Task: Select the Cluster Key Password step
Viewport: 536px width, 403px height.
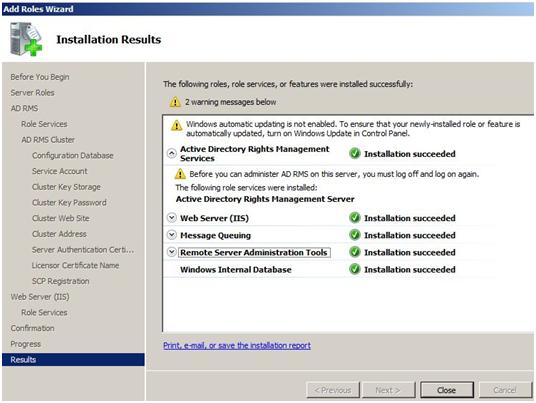Action: click(x=69, y=203)
